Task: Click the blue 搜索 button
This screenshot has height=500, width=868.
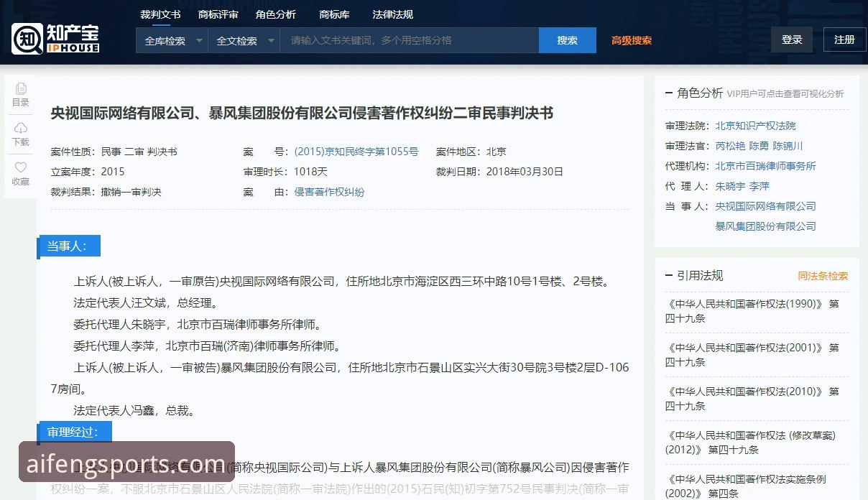Action: click(x=568, y=41)
